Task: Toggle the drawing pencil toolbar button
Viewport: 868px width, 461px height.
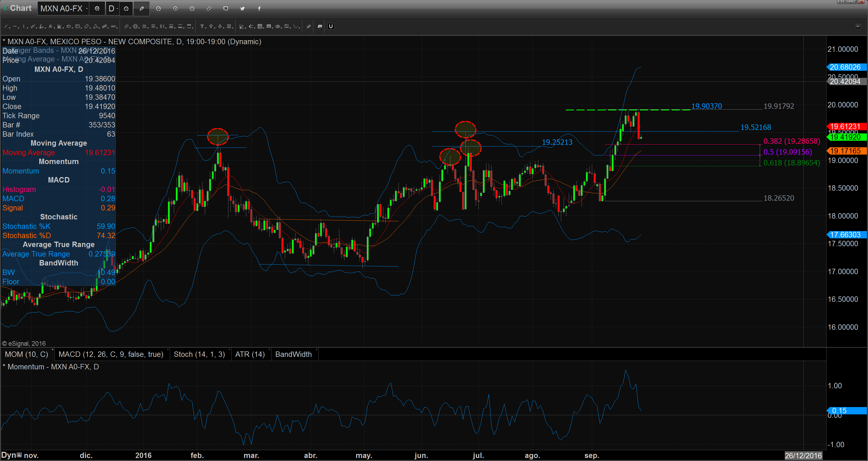Action: [142, 8]
